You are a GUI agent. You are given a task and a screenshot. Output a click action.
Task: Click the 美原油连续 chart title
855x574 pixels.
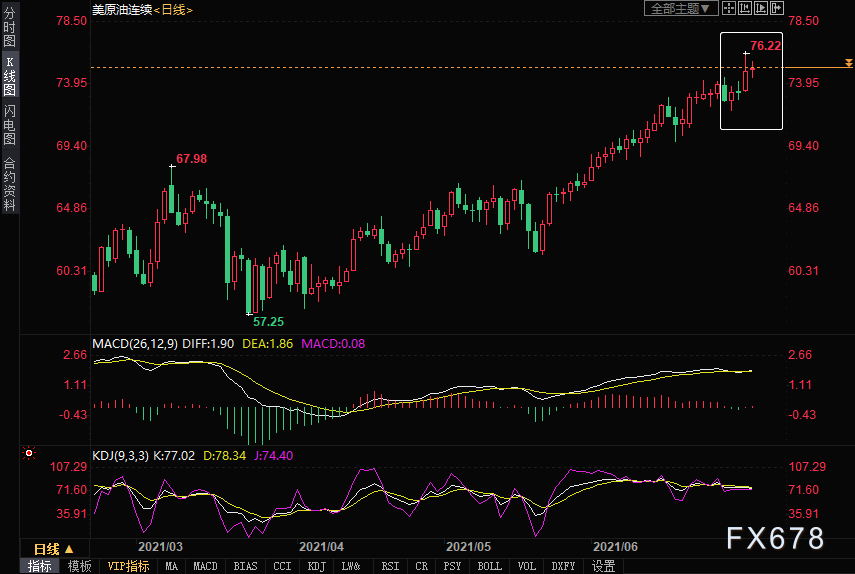coord(122,10)
